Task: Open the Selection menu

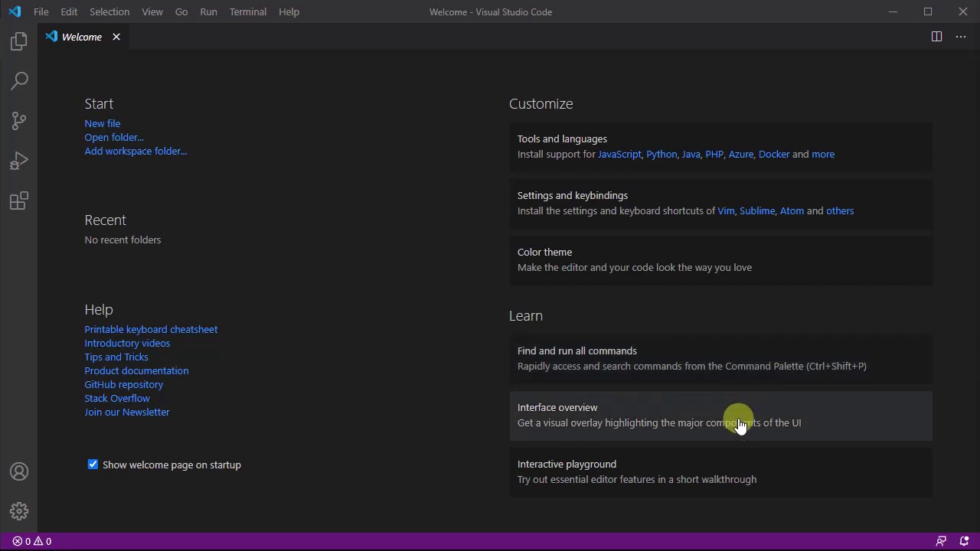Action: [109, 11]
